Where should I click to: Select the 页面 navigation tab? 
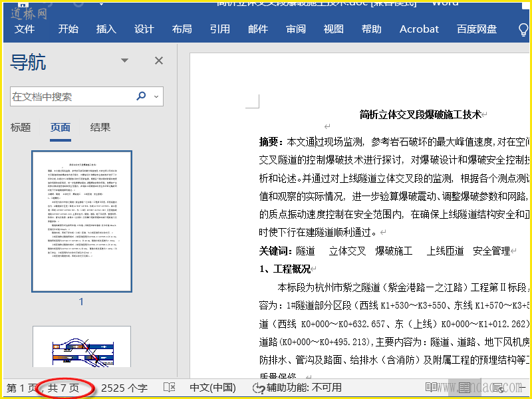point(61,128)
